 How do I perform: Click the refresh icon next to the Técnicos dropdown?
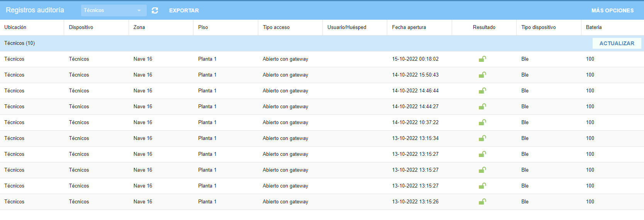[155, 10]
